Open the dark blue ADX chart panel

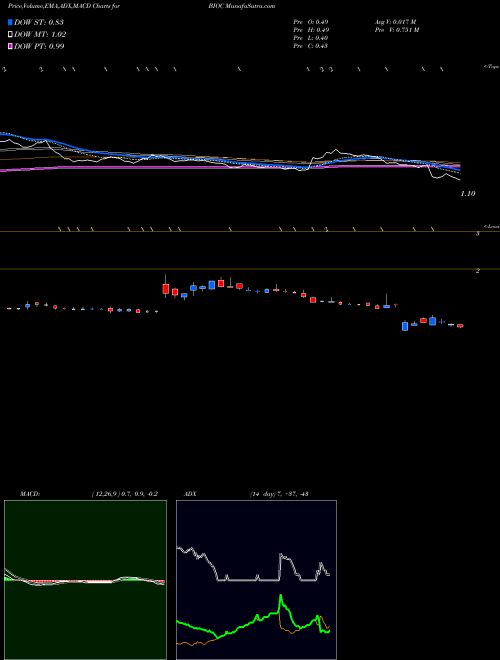pos(256,580)
